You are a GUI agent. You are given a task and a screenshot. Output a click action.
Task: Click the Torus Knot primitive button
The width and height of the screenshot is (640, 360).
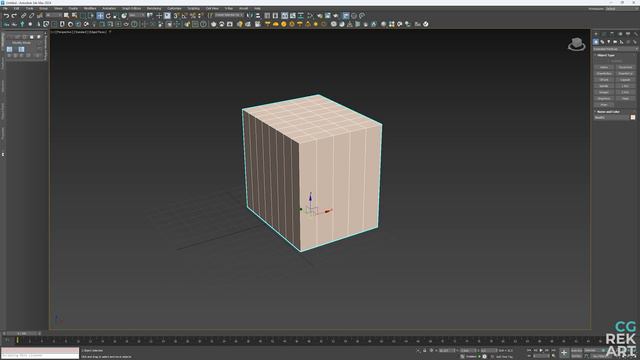click(625, 67)
